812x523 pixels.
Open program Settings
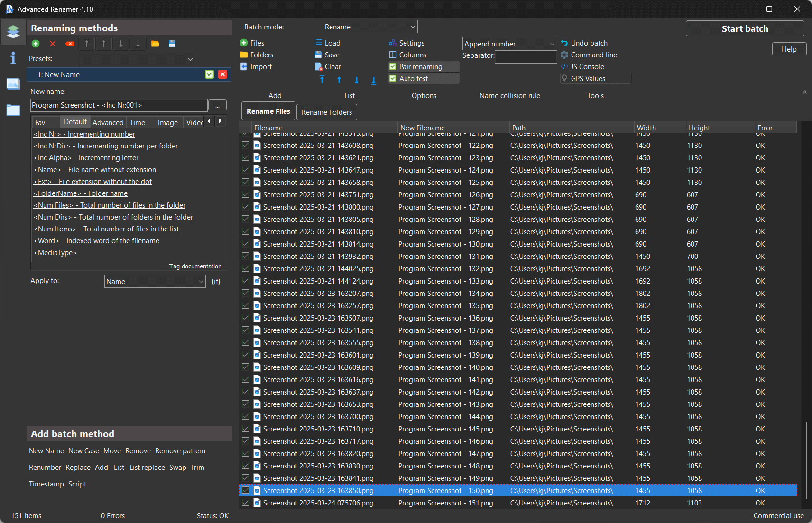pos(407,43)
